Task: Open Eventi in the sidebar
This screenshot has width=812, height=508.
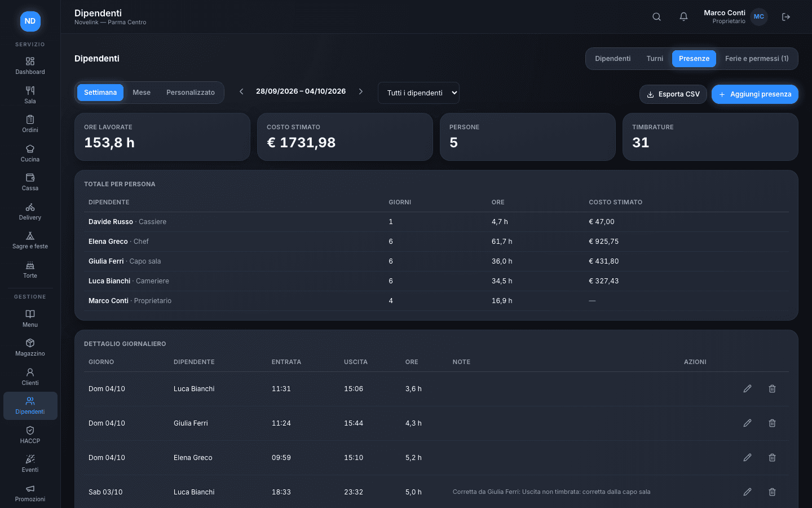Action: click(x=30, y=463)
